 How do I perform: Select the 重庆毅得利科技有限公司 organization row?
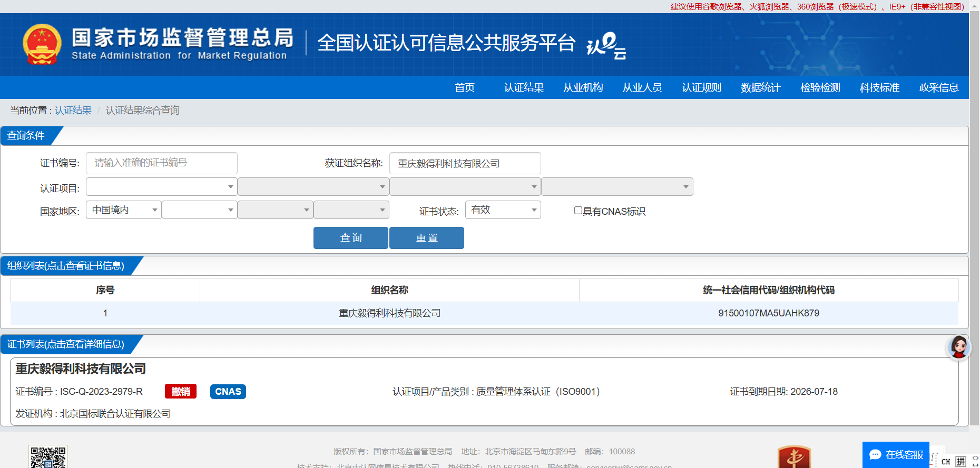pos(389,313)
